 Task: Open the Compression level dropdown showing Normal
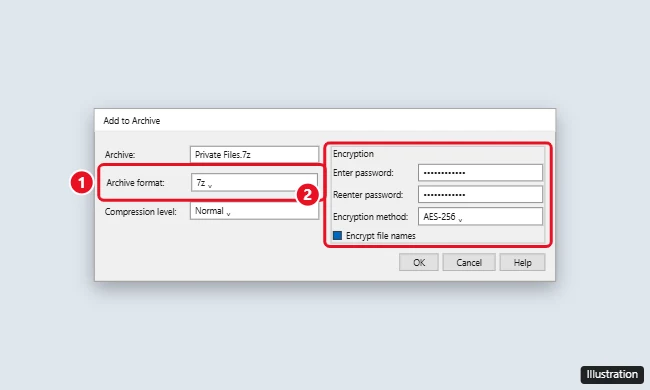click(x=254, y=211)
